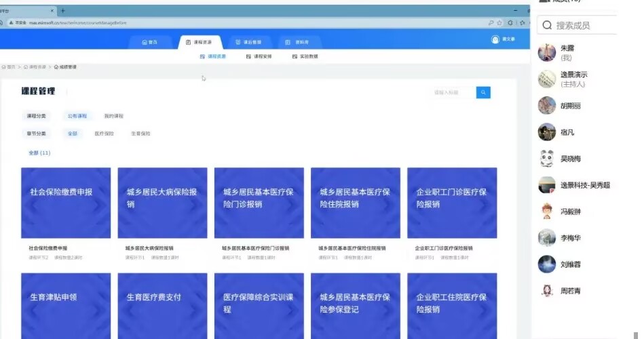Viewport: 644px width, 339px height.
Task: Click the 全部 (11) link
Action: [x=39, y=153]
